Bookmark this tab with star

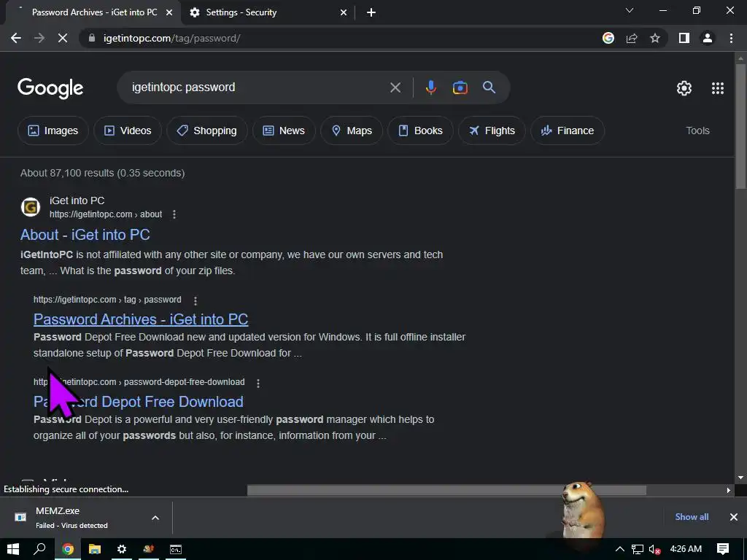point(655,38)
